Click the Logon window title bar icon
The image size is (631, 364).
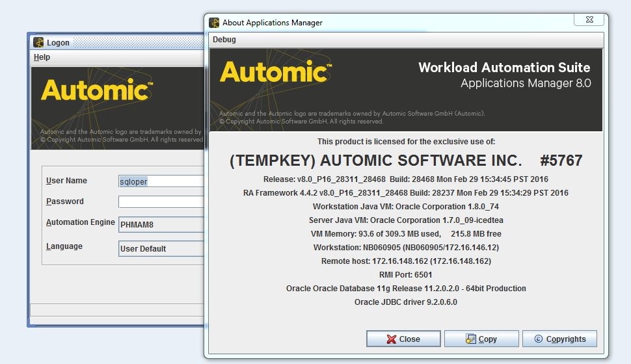(38, 42)
